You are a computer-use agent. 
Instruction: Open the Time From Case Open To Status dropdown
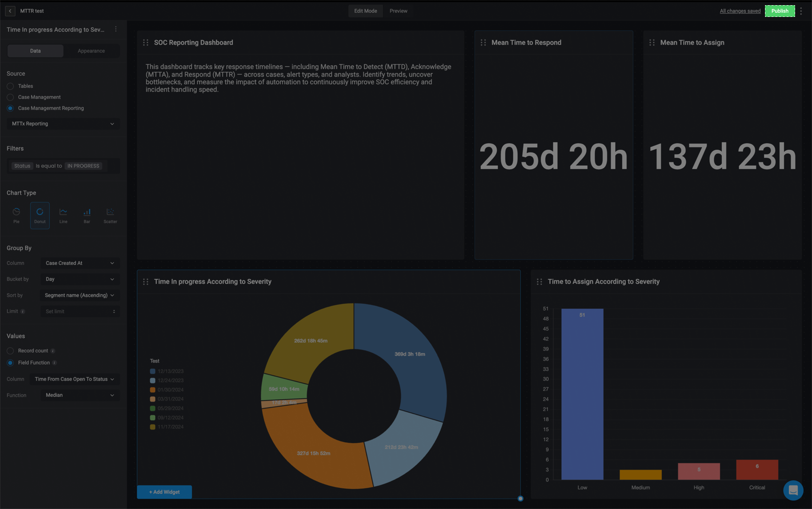74,379
